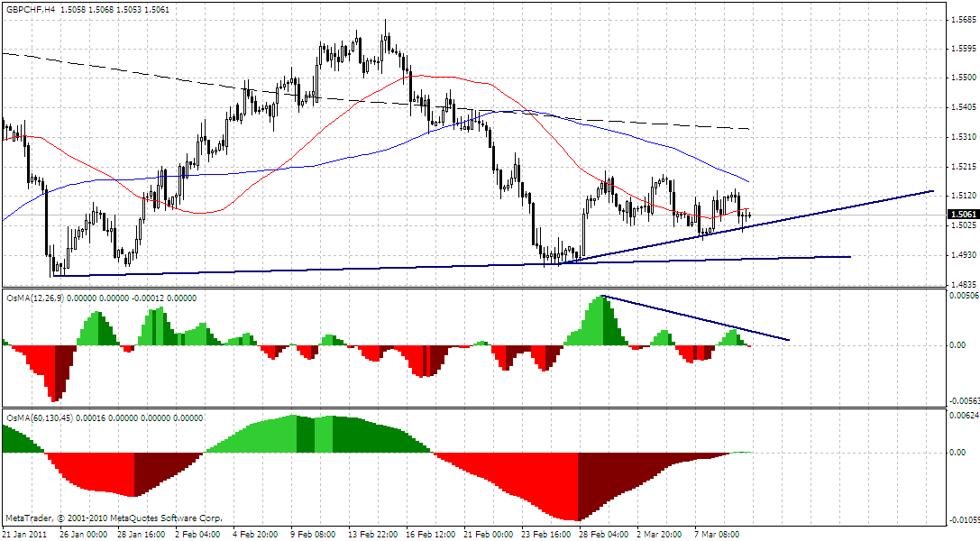Click the 1.4835 price axis label
This screenshot has height=541, width=980.
tap(963, 285)
